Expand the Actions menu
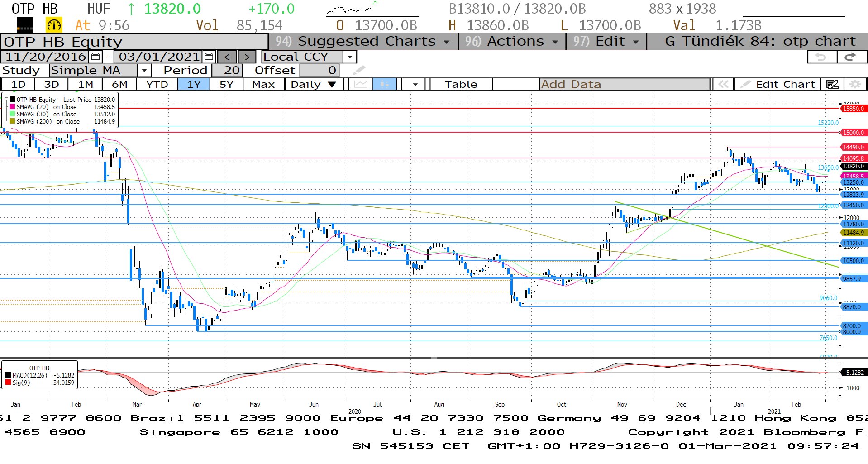868x464 pixels. [512, 41]
